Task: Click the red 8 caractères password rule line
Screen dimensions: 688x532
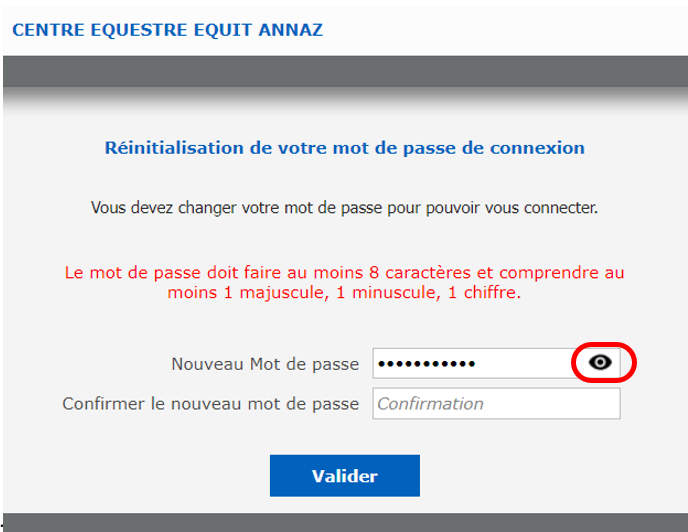Action: tap(344, 273)
